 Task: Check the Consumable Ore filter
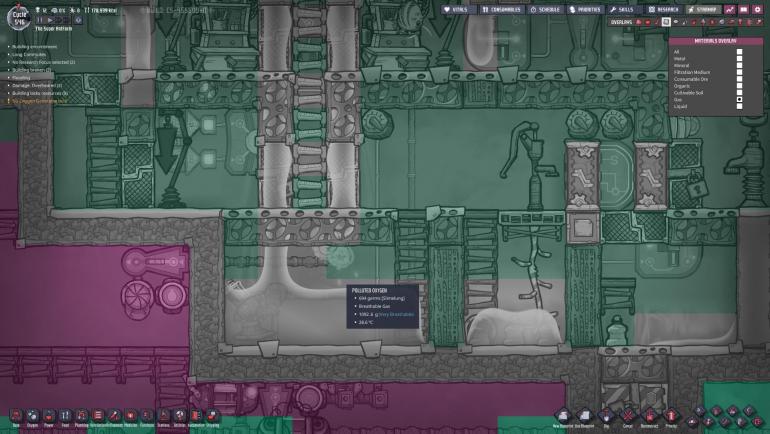[740, 79]
